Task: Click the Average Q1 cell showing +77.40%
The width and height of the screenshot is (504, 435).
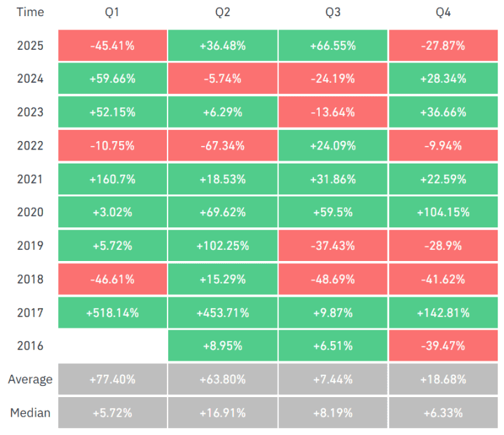Action: (112, 380)
